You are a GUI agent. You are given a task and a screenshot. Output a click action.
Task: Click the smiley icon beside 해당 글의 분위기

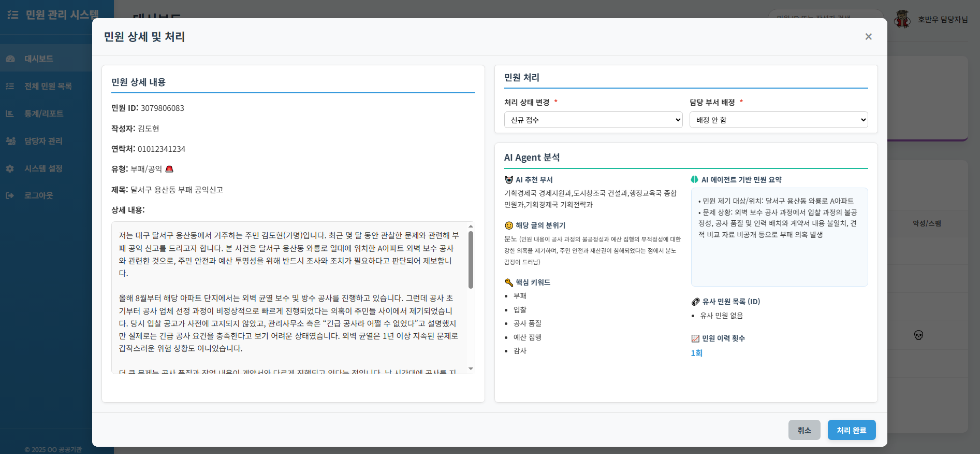509,225
